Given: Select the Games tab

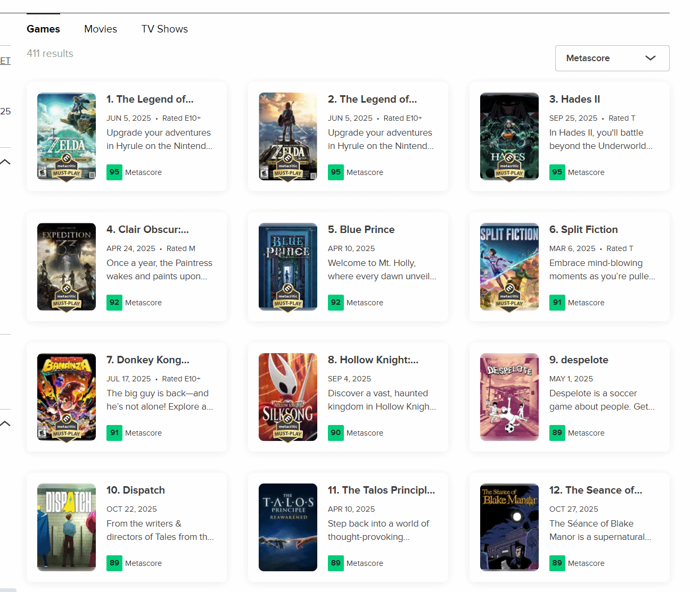Looking at the screenshot, I should (43, 29).
